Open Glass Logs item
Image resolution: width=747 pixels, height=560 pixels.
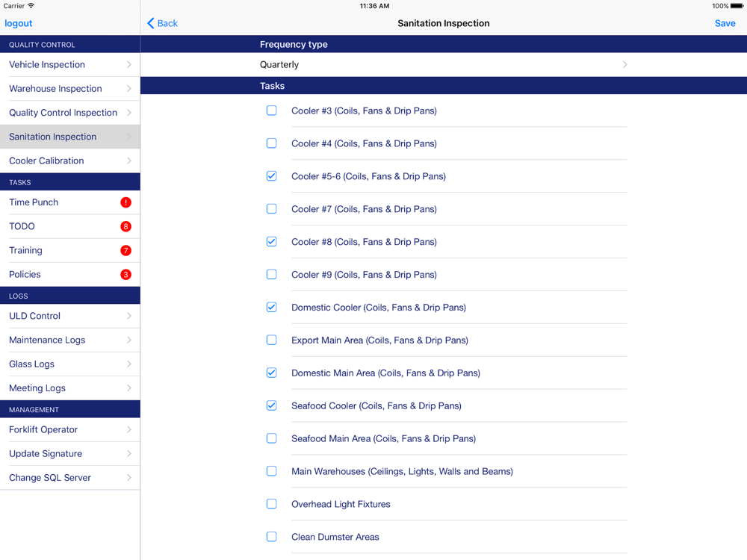(70, 364)
